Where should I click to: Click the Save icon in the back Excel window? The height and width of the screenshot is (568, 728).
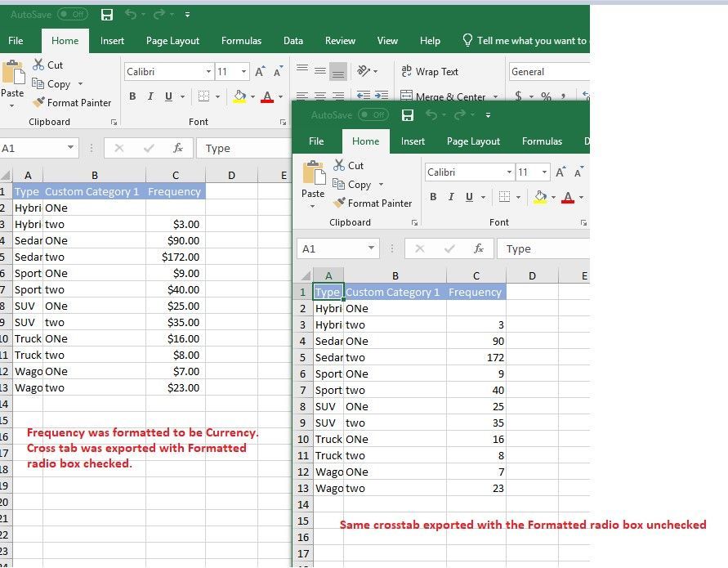(106, 15)
